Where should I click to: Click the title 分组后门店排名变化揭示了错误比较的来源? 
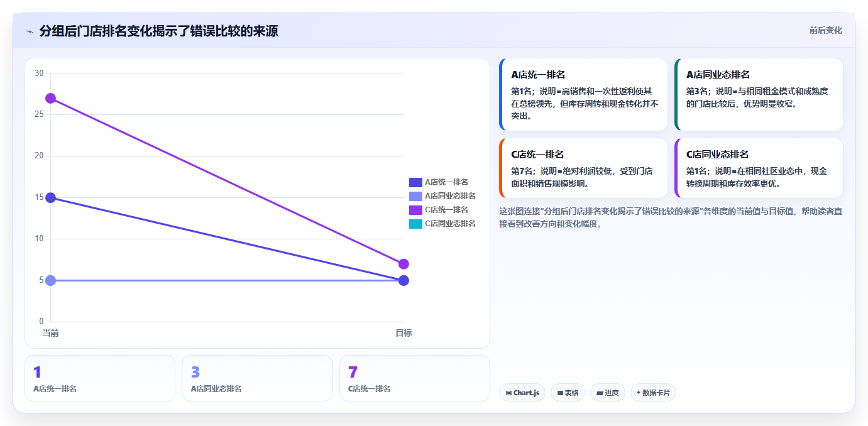(x=158, y=31)
